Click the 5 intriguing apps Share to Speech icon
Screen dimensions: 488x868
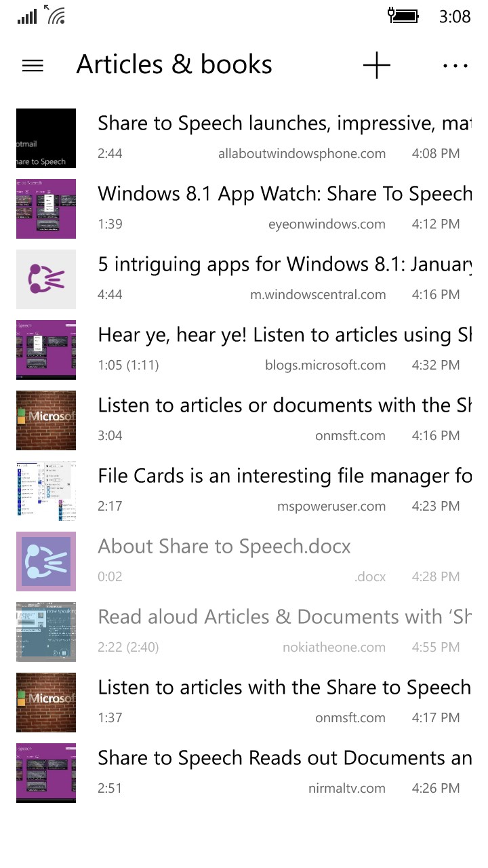46,279
